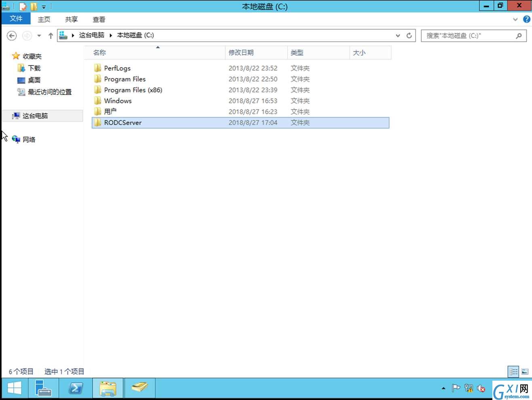This screenshot has width=532, height=400.
Task: Open Action Center flag tray icon
Action: (456, 388)
